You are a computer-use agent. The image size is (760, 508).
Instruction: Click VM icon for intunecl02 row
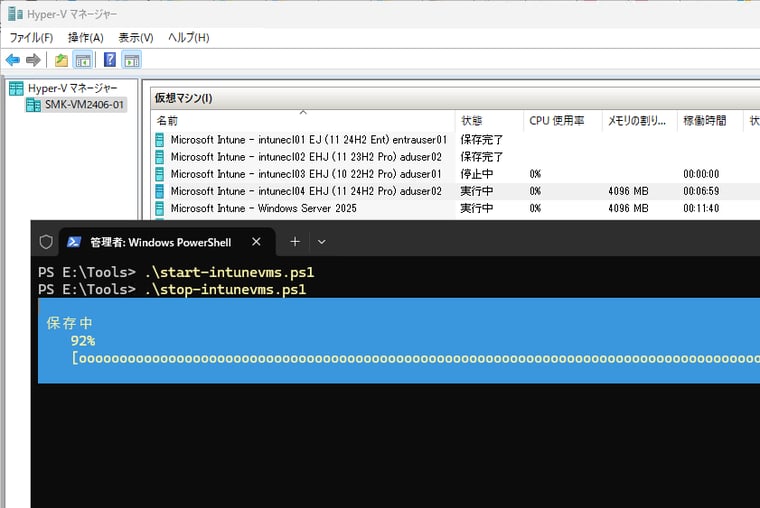(159, 157)
